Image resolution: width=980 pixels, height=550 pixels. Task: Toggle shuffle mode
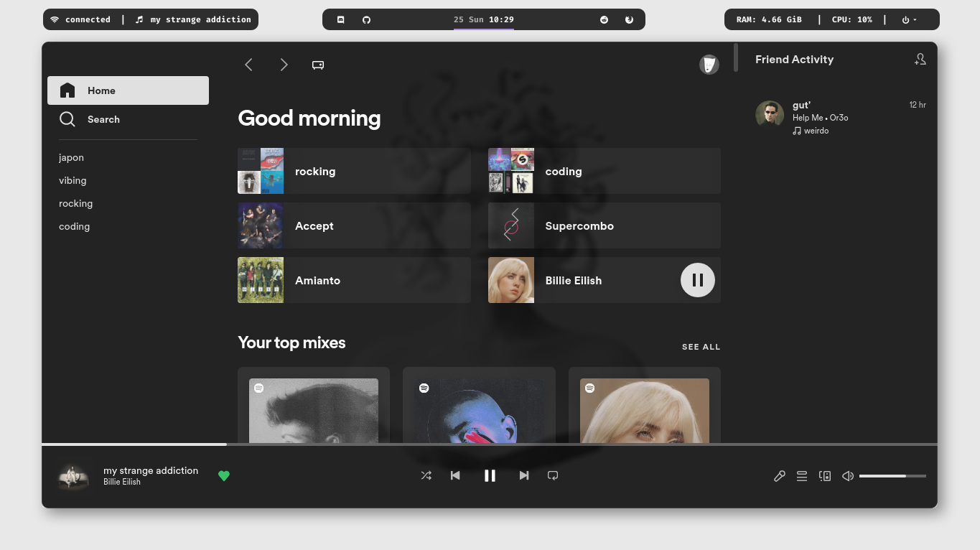[x=426, y=475]
